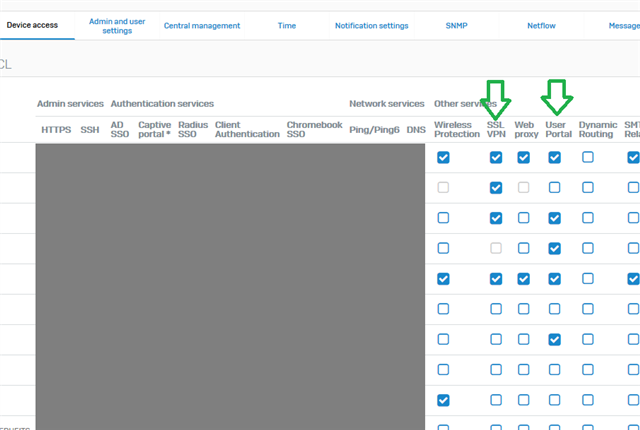640x430 pixels.
Task: Enable SSL VPN in the ninth row
Action: coord(496,400)
